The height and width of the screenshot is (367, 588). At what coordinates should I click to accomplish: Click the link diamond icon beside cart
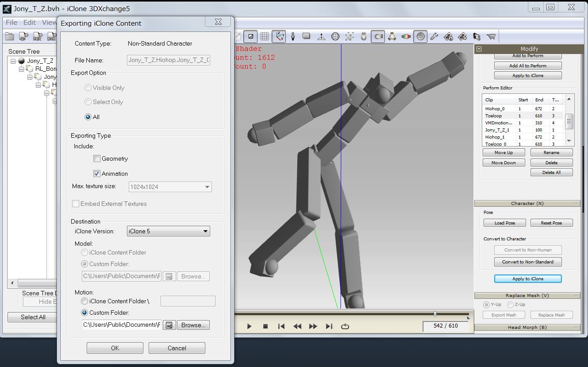pos(462,36)
